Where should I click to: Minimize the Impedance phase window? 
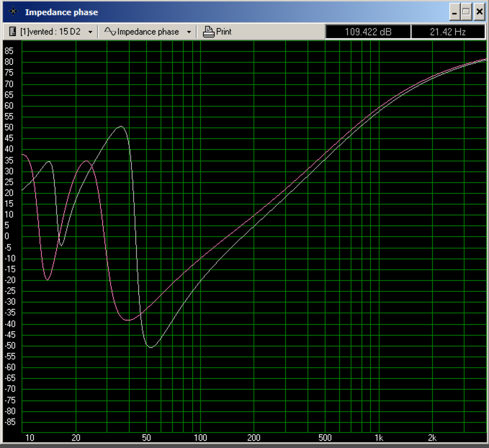click(454, 12)
